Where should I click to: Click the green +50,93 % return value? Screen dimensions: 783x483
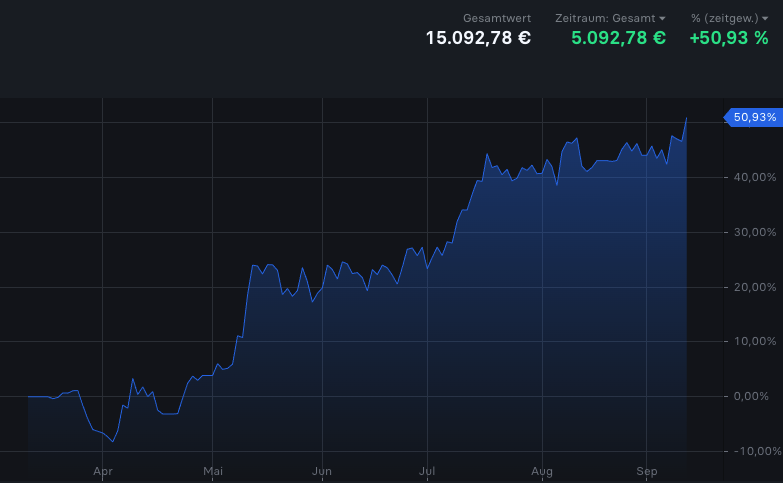729,38
